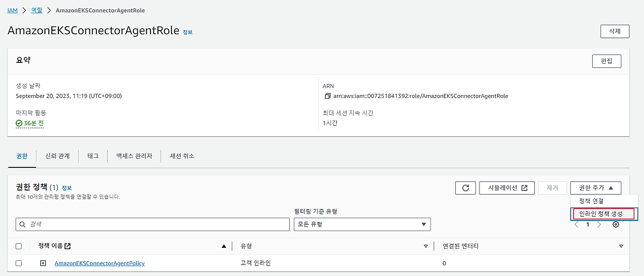Sort by 정책 이름 ascending arrow
The height and width of the screenshot is (276, 644).
tap(224, 246)
